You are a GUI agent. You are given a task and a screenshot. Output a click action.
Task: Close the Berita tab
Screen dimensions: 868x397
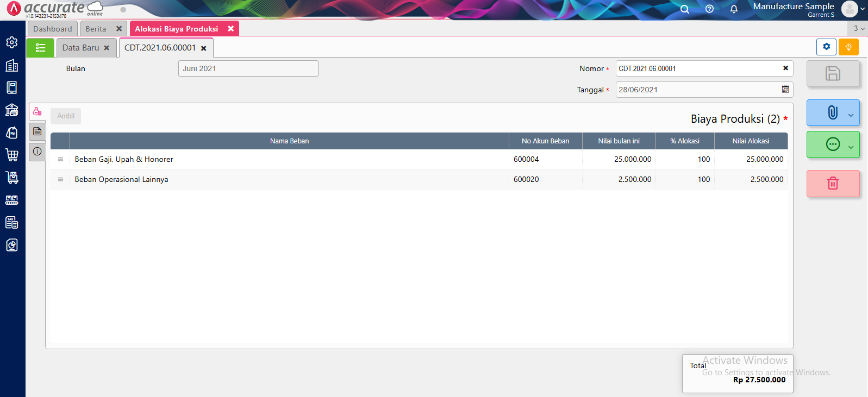point(119,29)
